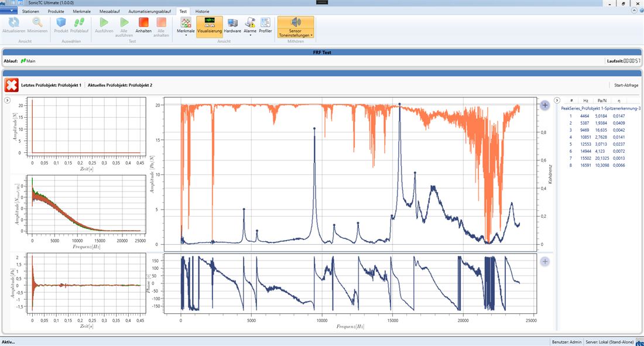Collapse the left charts panel chevron
Image resolution: width=644 pixels, height=346 pixels.
tap(8, 100)
